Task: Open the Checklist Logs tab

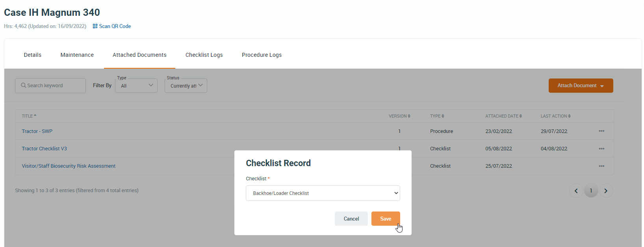Action: pyautogui.click(x=204, y=55)
